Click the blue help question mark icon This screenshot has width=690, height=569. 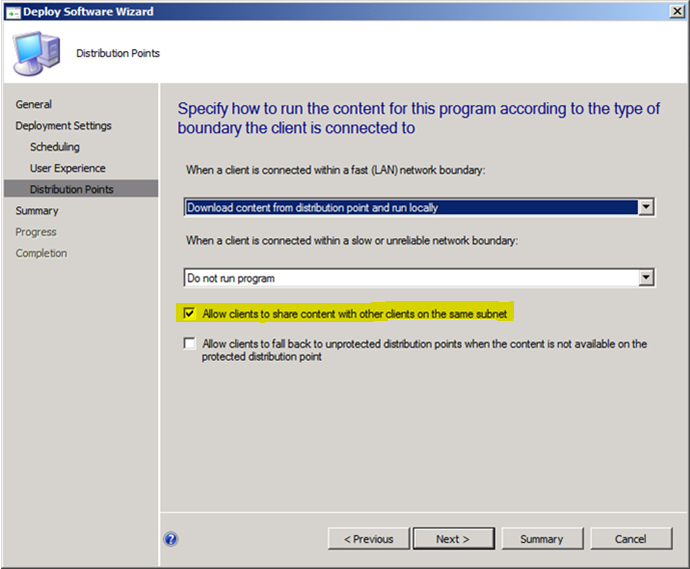click(x=171, y=538)
